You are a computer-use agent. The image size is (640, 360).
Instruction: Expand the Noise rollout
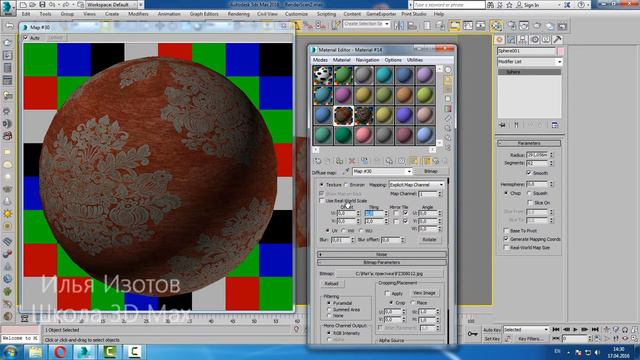click(x=382, y=254)
